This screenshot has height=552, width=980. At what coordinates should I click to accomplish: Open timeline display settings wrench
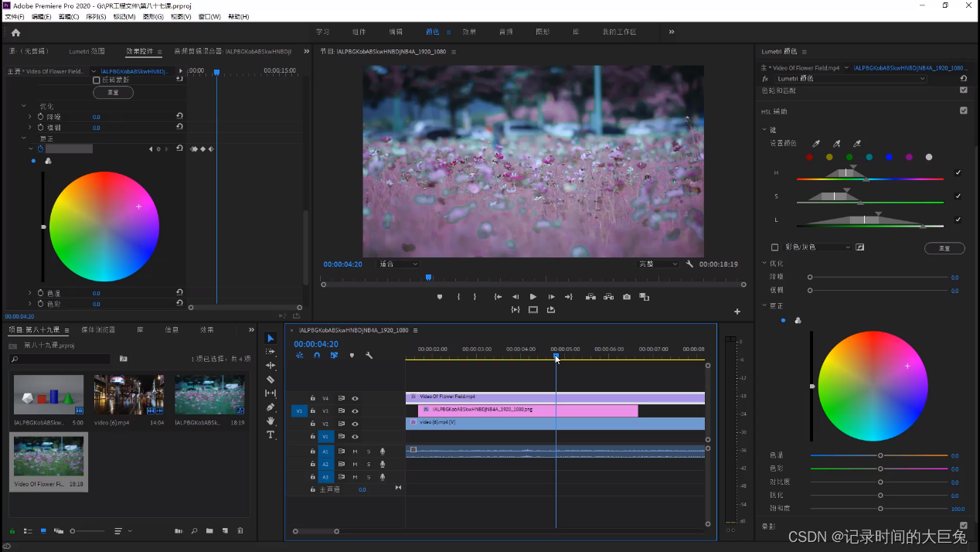(369, 356)
